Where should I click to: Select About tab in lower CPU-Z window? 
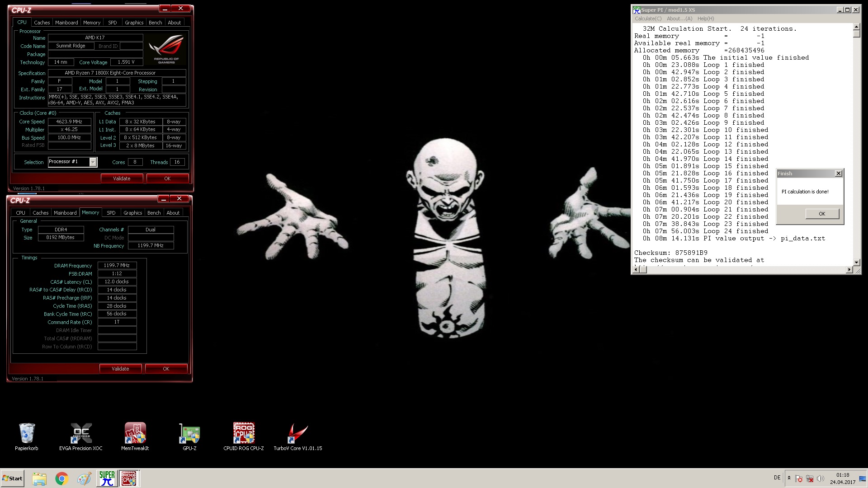point(173,213)
